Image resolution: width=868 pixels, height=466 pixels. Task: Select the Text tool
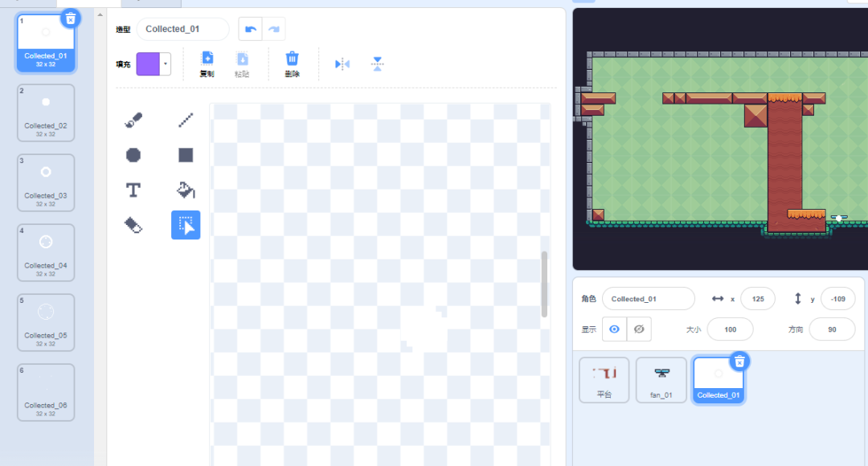coord(133,190)
